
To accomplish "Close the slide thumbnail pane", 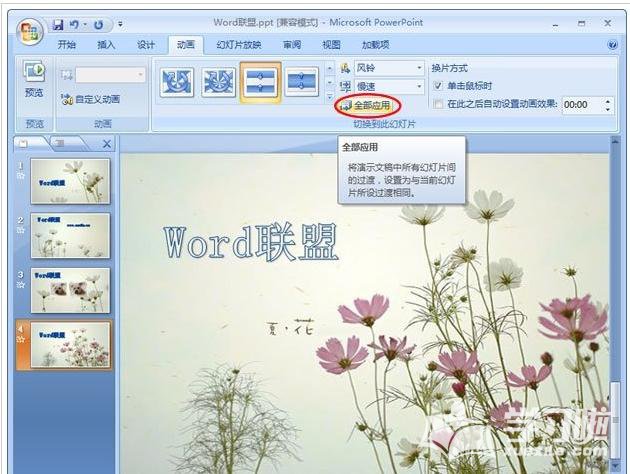I will (107, 144).
